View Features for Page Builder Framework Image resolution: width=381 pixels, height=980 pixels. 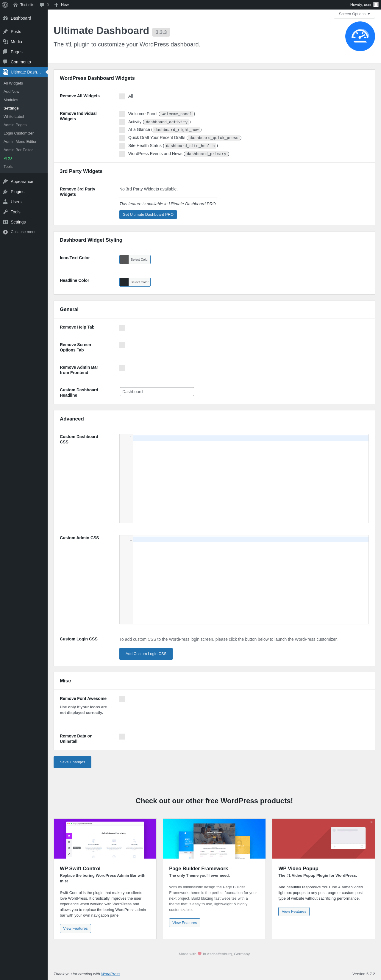(x=185, y=923)
